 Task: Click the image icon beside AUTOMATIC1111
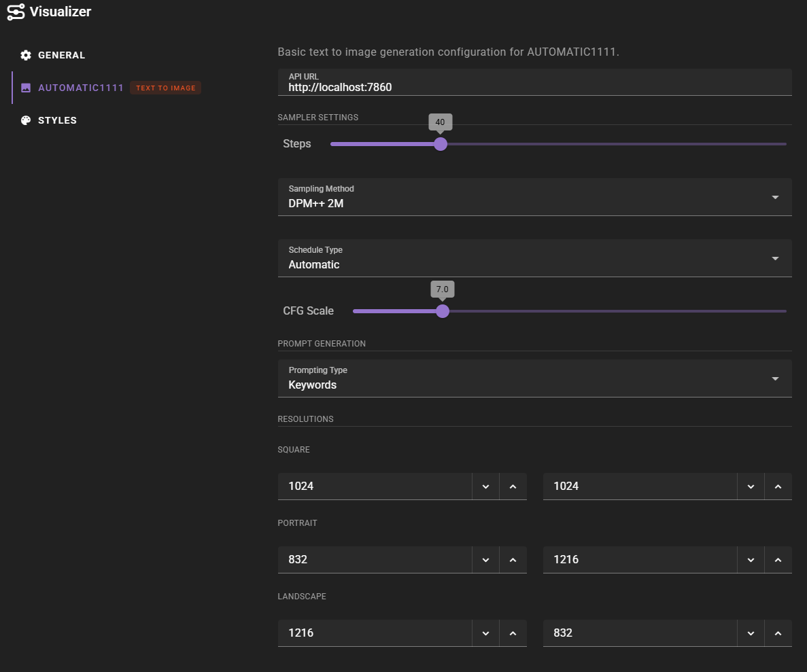coord(25,88)
